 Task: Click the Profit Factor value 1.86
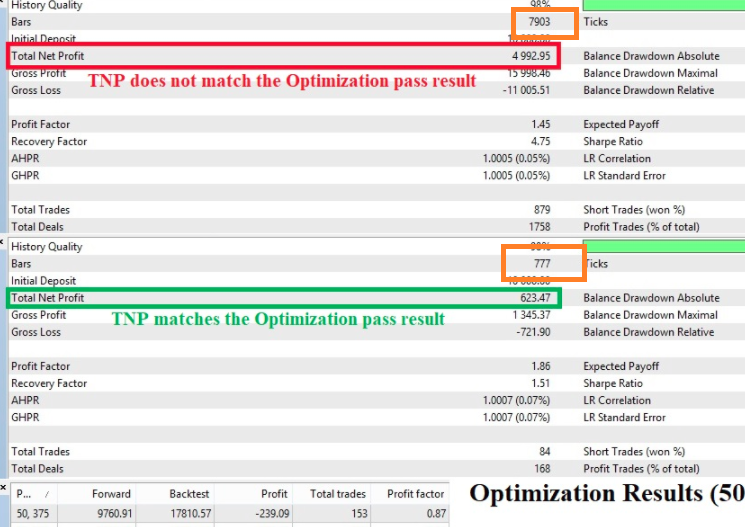click(x=541, y=366)
